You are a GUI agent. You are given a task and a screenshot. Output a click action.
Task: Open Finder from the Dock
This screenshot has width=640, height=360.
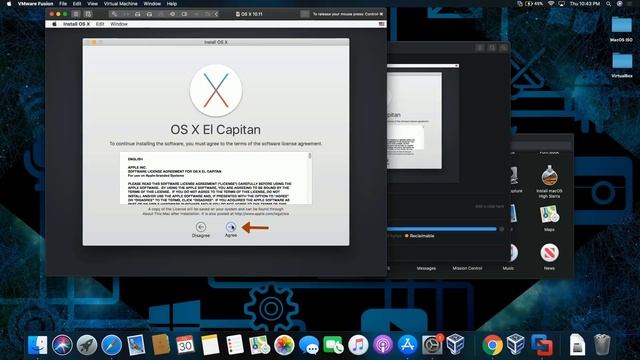pos(37,345)
